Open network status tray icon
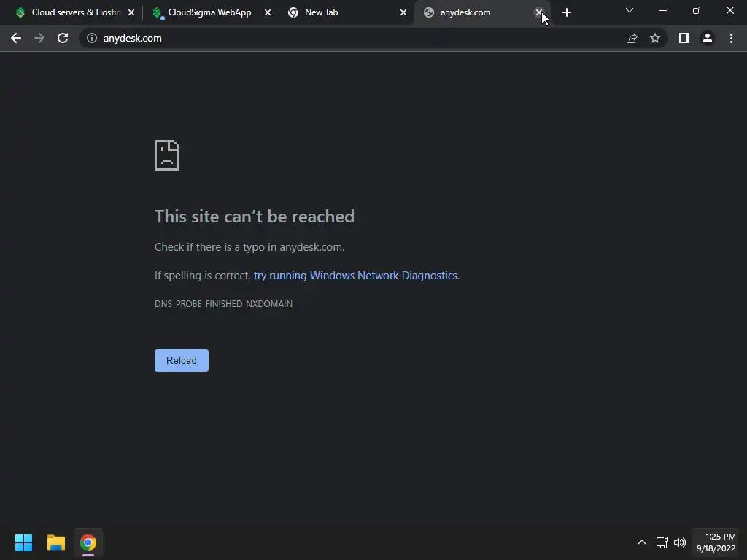 point(662,542)
